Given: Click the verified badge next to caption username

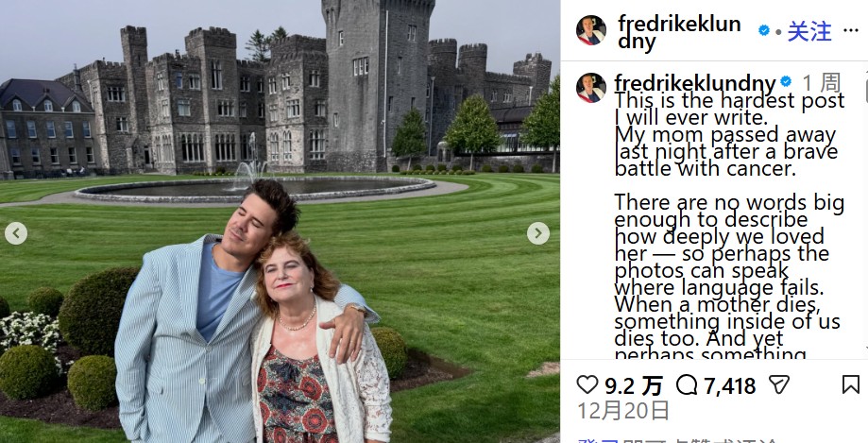Looking at the screenshot, I should tap(786, 82).
